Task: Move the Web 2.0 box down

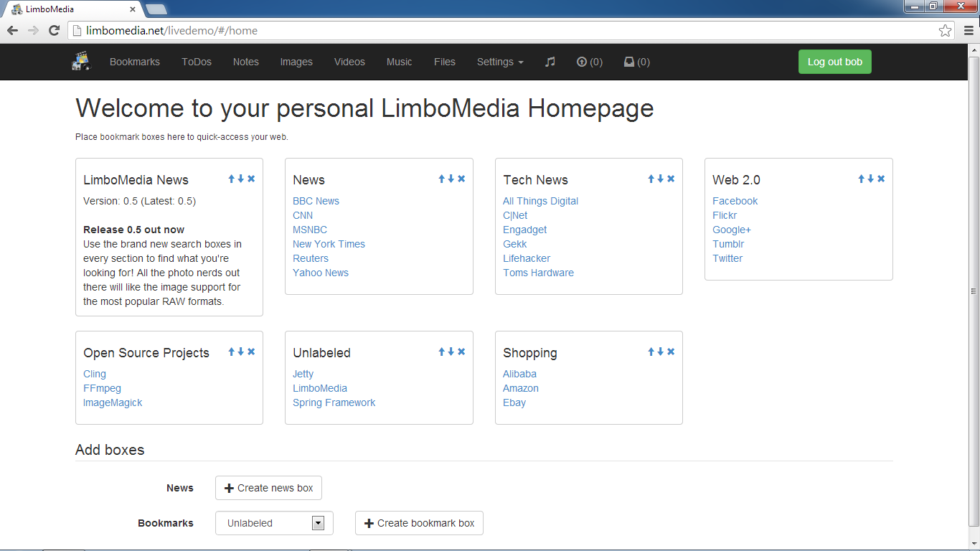Action: point(871,179)
